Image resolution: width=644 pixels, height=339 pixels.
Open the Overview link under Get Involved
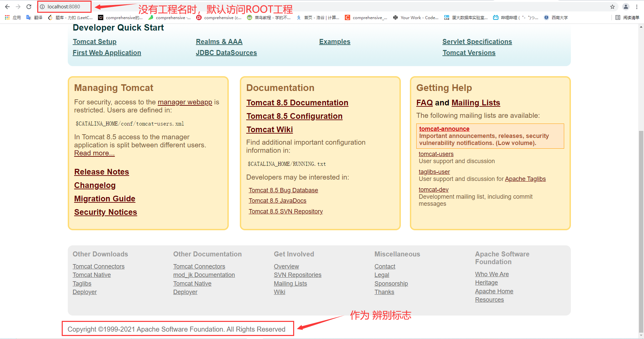click(x=286, y=267)
